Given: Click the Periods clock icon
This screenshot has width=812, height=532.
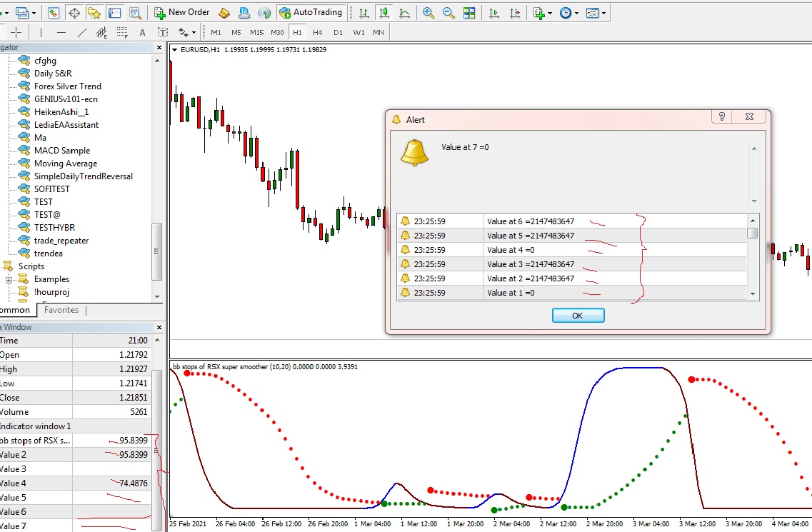Looking at the screenshot, I should coord(566,12).
